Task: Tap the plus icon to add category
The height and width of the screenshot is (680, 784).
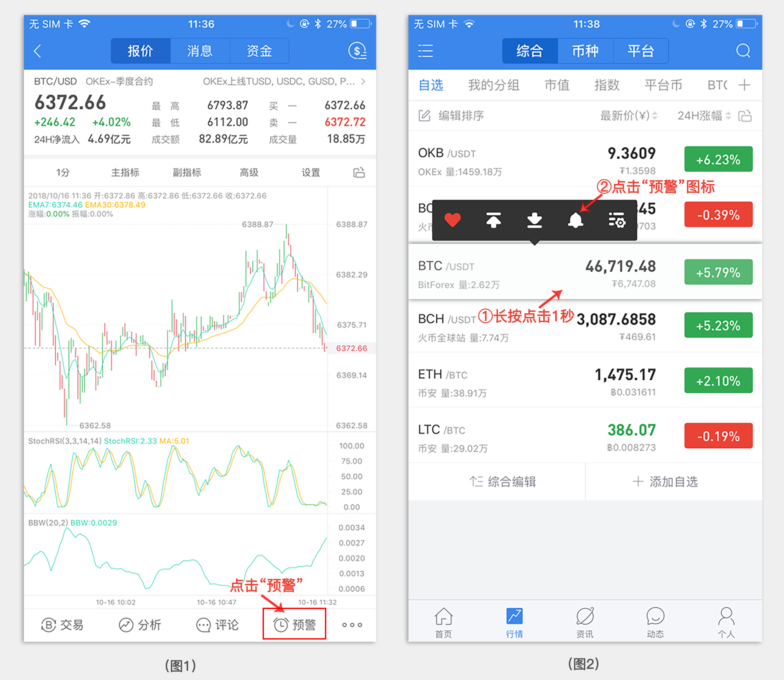Action: click(x=744, y=85)
